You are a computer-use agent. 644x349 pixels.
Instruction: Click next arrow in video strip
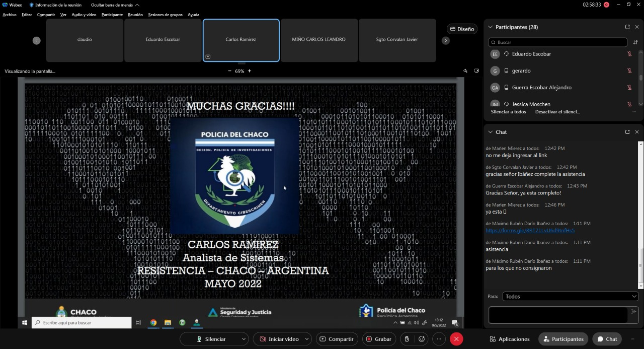[446, 41]
